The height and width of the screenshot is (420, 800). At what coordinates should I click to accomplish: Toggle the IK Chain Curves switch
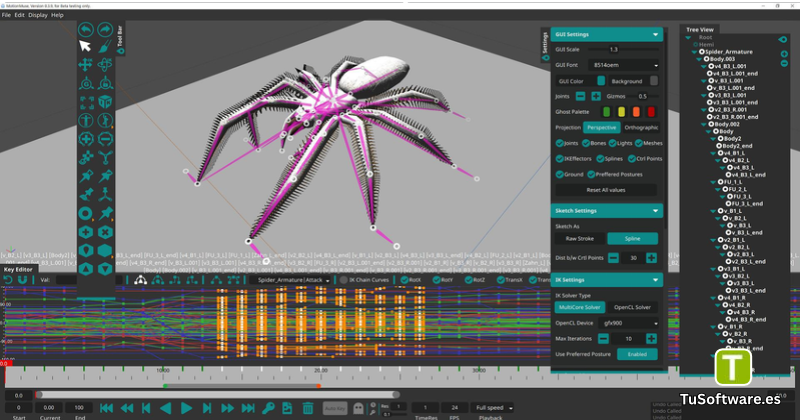[344, 280]
